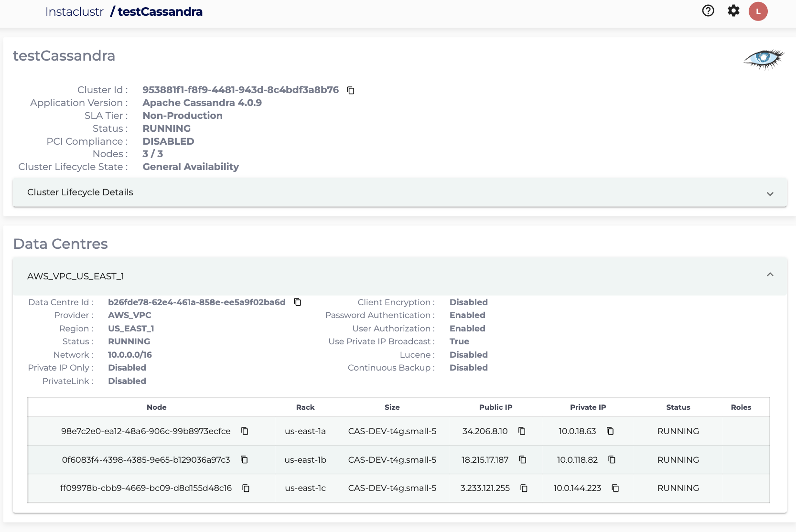
Task: Go to Instaclustr home breadcrumb
Action: click(x=75, y=12)
